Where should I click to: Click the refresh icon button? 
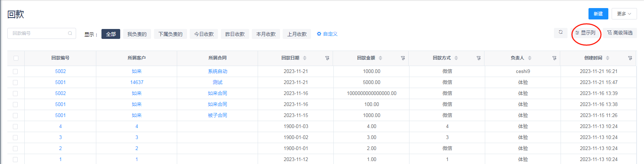561,33
